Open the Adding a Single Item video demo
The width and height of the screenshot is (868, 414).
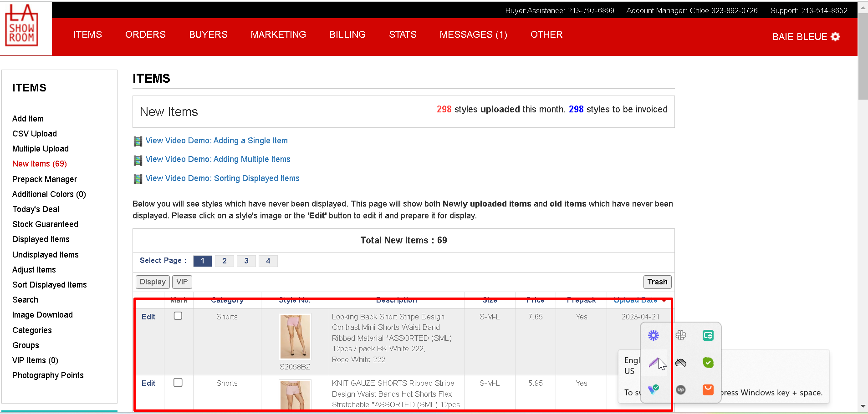[x=217, y=141]
